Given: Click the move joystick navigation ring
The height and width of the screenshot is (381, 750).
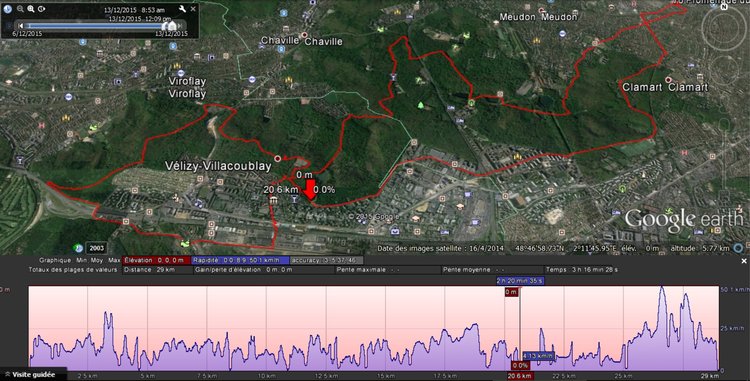Looking at the screenshot, I should pos(724,71).
